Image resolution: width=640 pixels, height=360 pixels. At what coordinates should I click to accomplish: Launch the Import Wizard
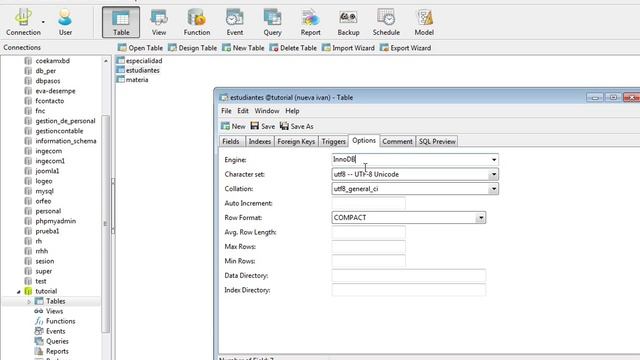tap(348, 48)
